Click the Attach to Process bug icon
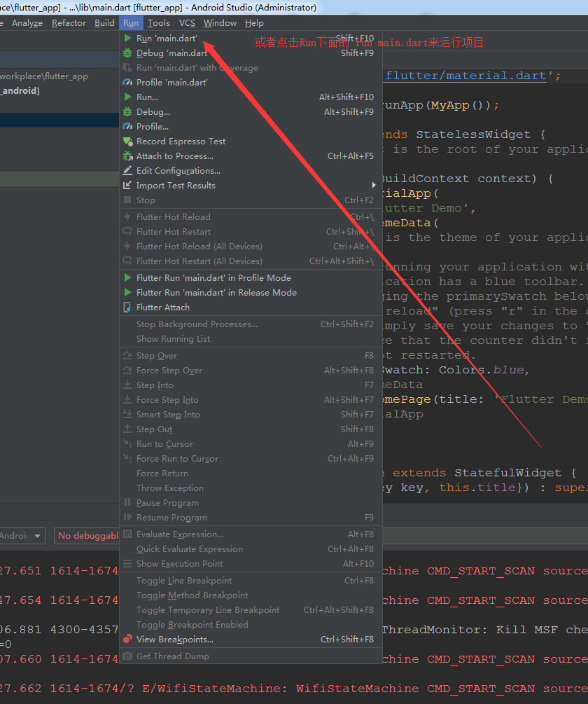 (x=128, y=156)
